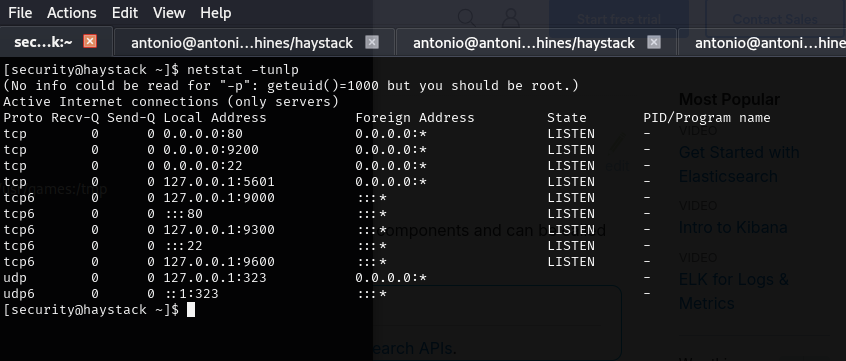Click the PID/Program name column header
Screen dimensions: 846x361
[x=707, y=118]
